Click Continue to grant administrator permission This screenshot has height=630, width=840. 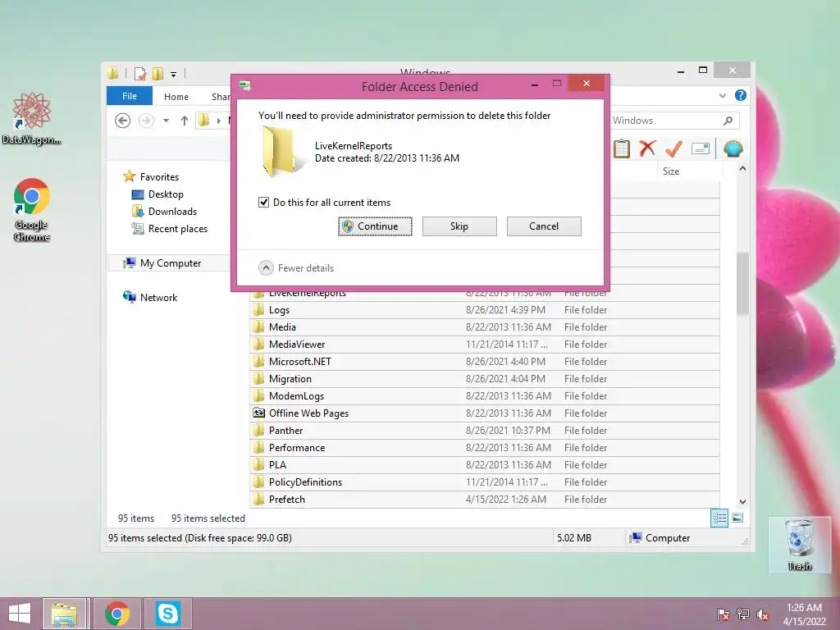point(375,226)
